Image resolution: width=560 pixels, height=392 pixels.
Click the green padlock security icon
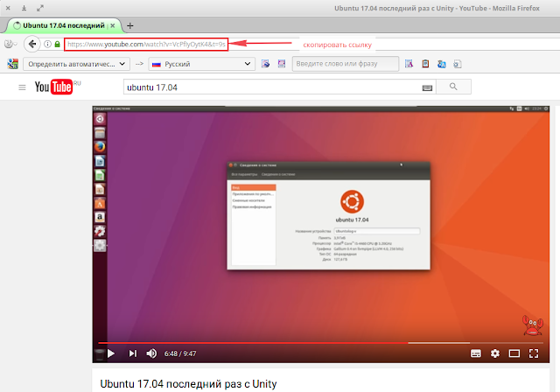point(57,45)
